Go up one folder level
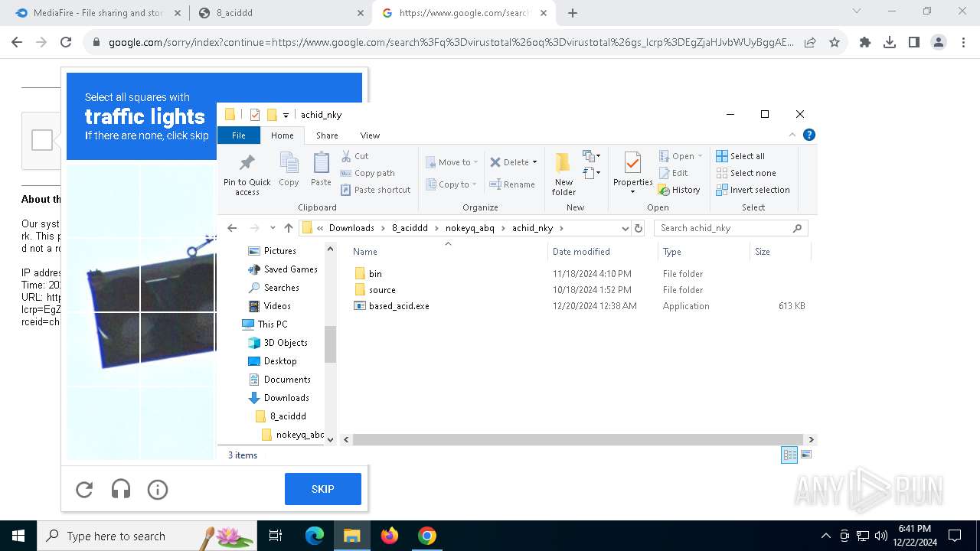 point(289,228)
